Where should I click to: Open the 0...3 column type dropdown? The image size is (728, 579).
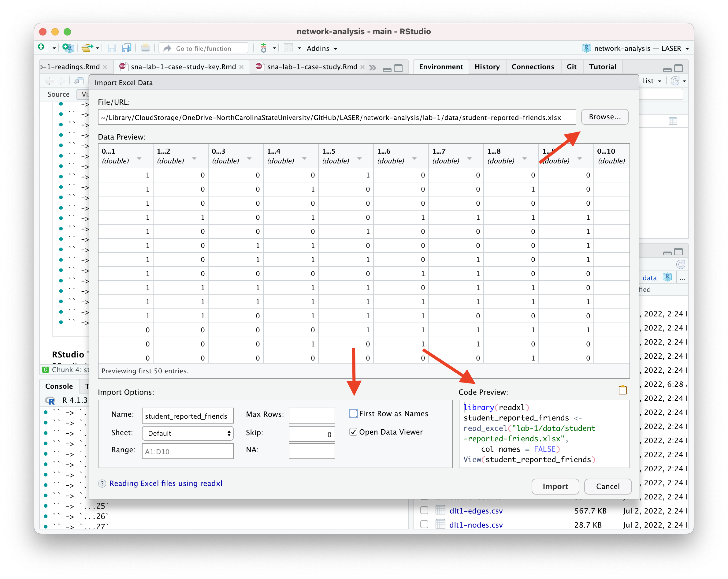click(249, 159)
